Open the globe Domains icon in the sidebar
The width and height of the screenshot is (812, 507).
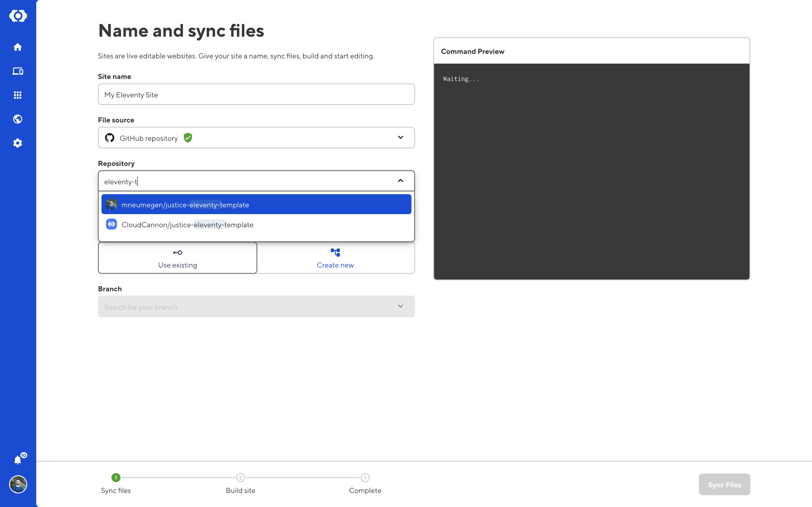[x=18, y=119]
